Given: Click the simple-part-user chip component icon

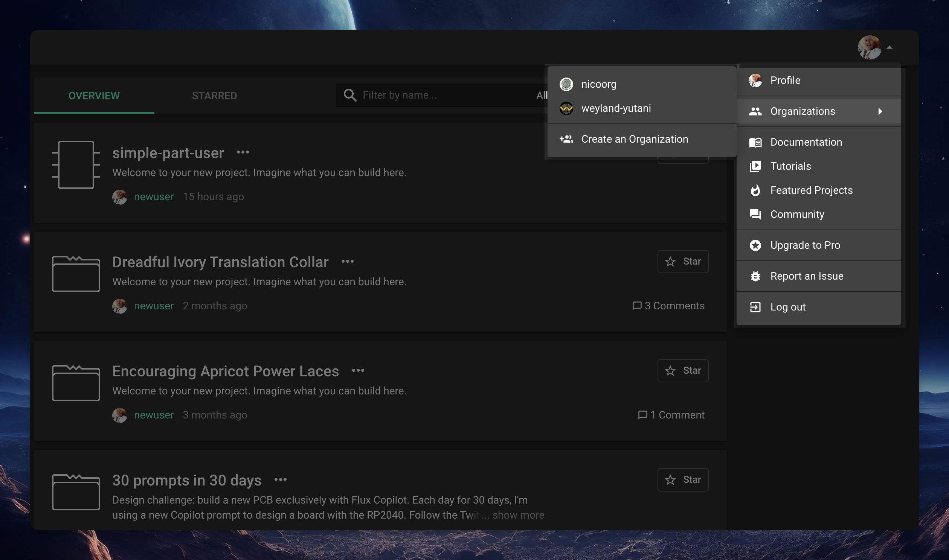Looking at the screenshot, I should pos(76,164).
